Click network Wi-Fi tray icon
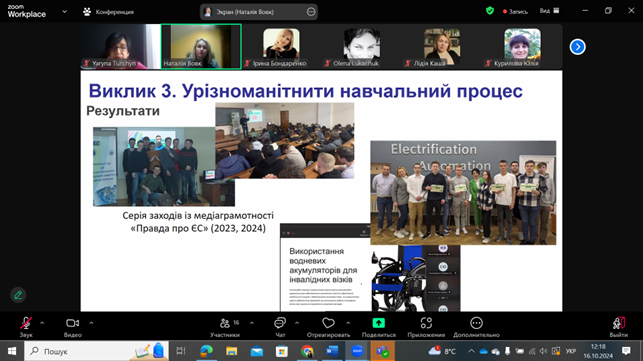Image resolution: width=643 pixels, height=361 pixels. tap(532, 351)
